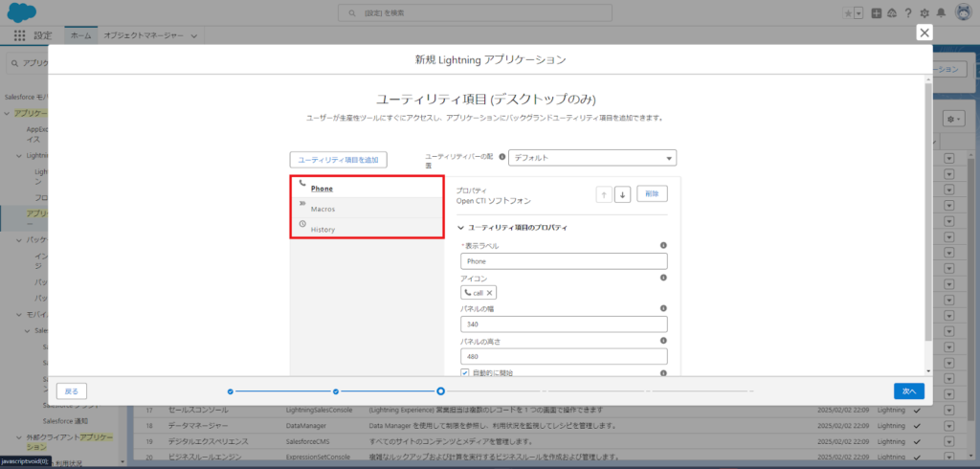Show the info tooltip for 表示ラベル
This screenshot has height=469, width=980.
664,245
